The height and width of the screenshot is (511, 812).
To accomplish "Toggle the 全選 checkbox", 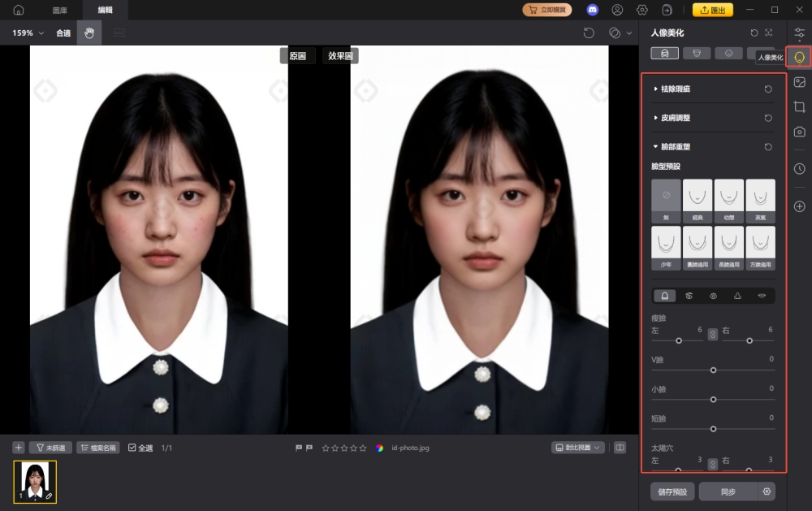I will [133, 448].
